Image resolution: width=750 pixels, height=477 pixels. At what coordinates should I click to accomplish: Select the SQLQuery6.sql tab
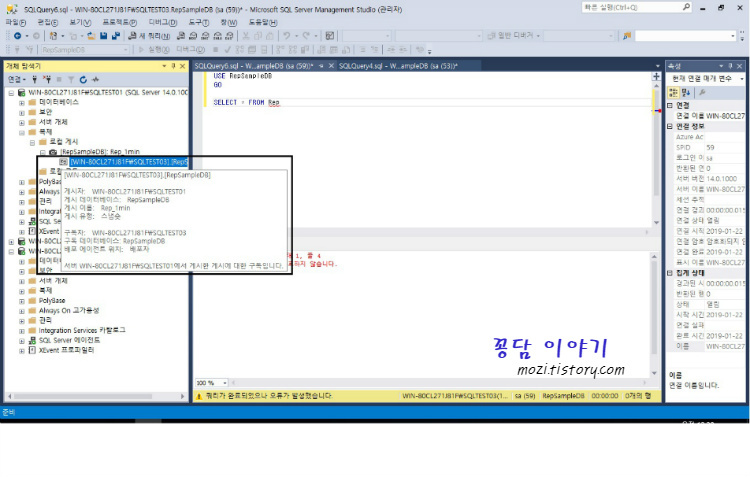tap(254, 66)
